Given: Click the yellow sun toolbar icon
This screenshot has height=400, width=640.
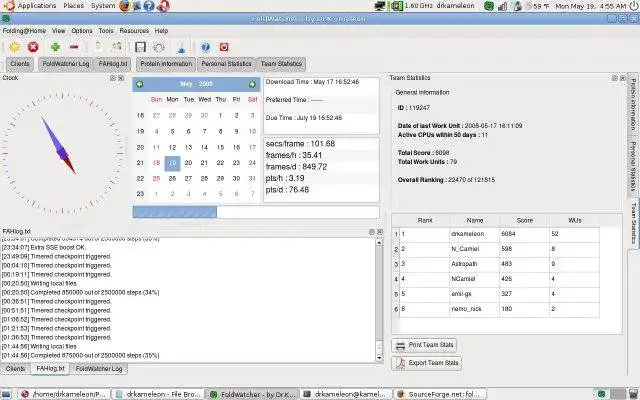Looking at the screenshot, I should click(x=15, y=47).
